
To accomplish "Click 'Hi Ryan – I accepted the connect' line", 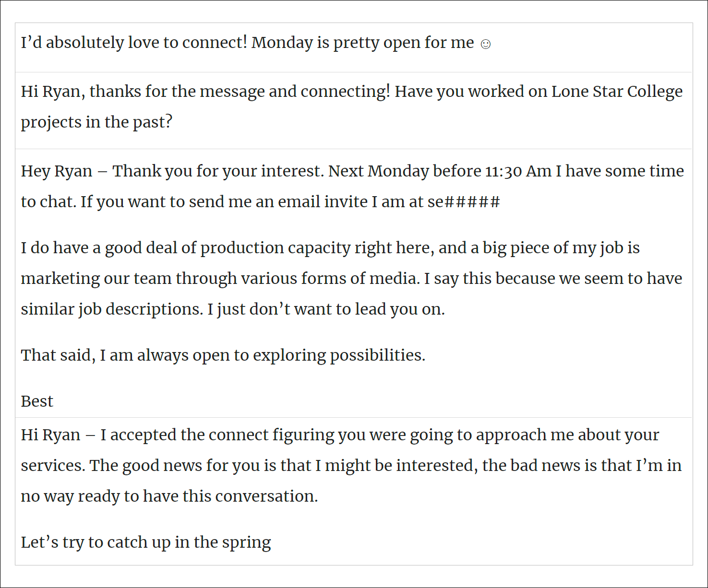I will (x=340, y=435).
